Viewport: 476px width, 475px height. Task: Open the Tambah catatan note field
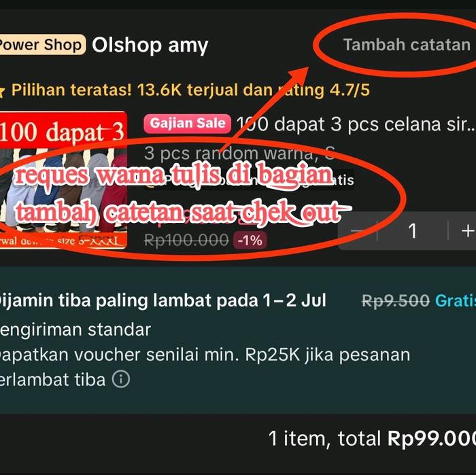click(407, 45)
